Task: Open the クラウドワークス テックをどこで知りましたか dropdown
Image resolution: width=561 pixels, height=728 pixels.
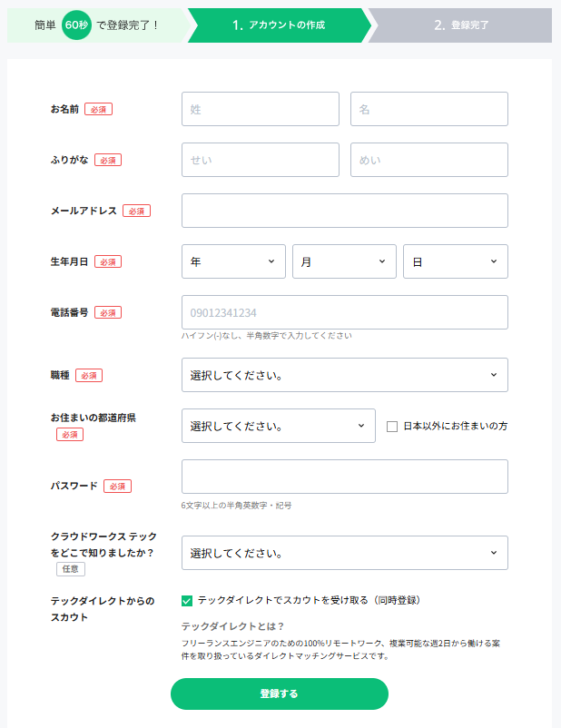Action: click(x=344, y=553)
